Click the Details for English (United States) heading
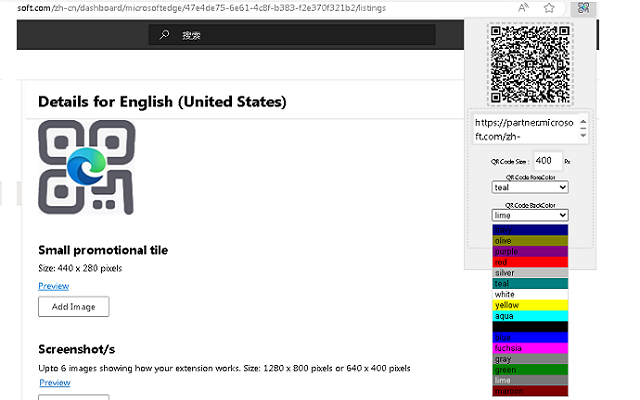Image resolution: width=640 pixels, height=400 pixels. coord(162,102)
